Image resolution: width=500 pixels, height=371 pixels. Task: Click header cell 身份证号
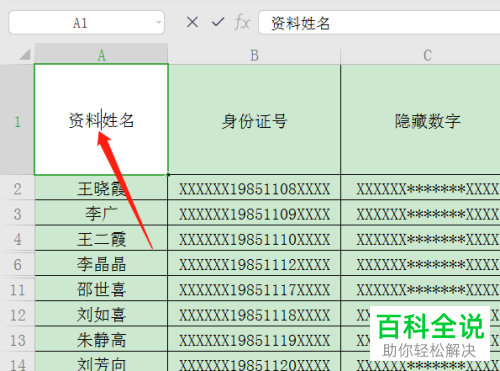254,119
